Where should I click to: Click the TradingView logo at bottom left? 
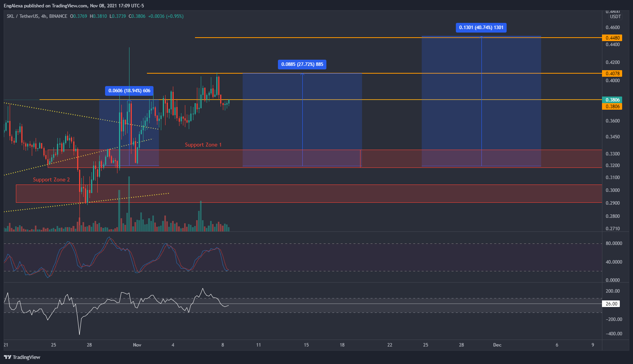22,357
